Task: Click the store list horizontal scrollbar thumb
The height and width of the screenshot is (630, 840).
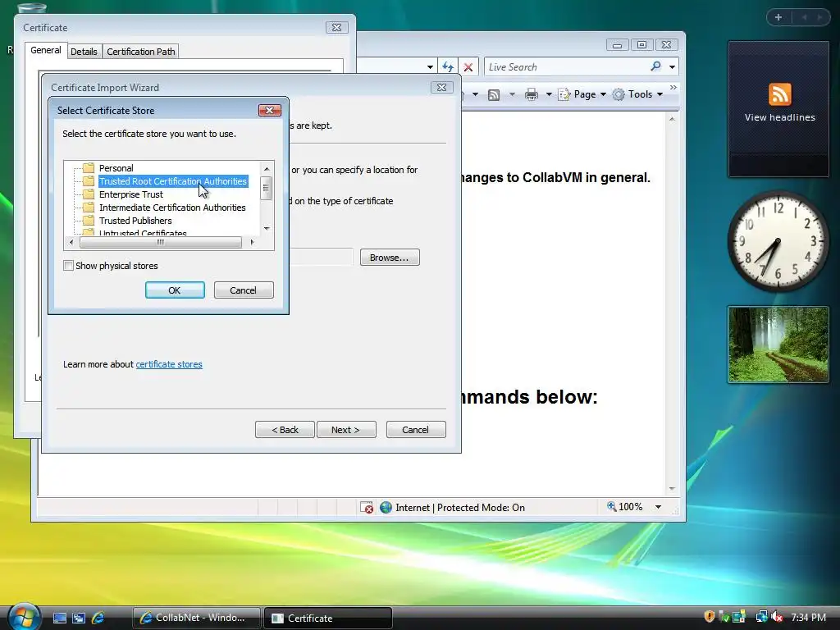Action: coord(161,242)
